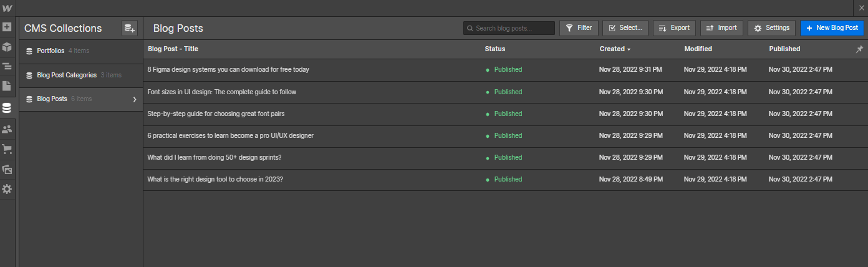Open the Portfolios collection

click(x=81, y=51)
